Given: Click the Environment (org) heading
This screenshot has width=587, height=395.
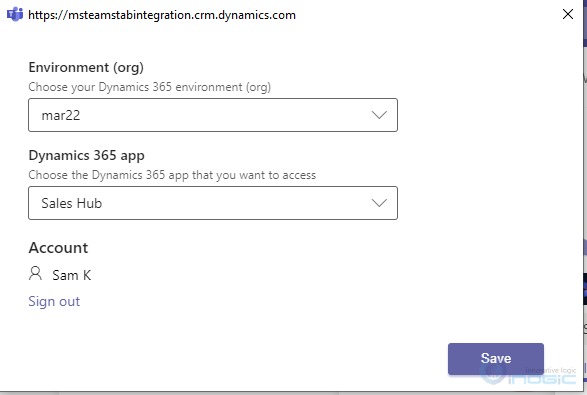Looking at the screenshot, I should (x=86, y=67).
